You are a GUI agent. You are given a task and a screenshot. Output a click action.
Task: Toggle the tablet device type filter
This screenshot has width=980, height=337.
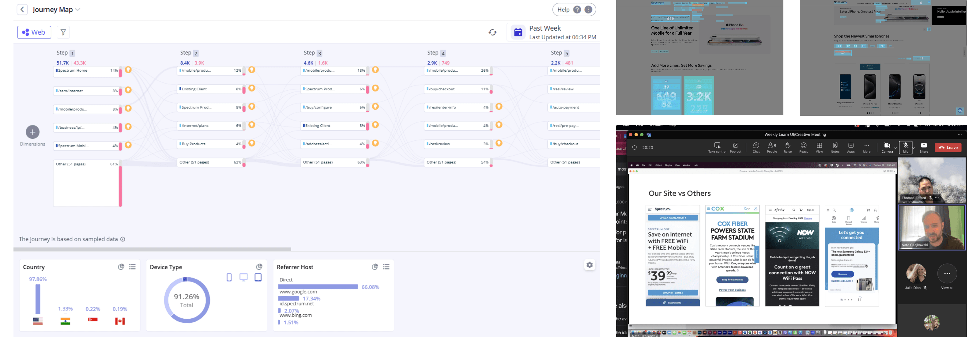pyautogui.click(x=258, y=277)
